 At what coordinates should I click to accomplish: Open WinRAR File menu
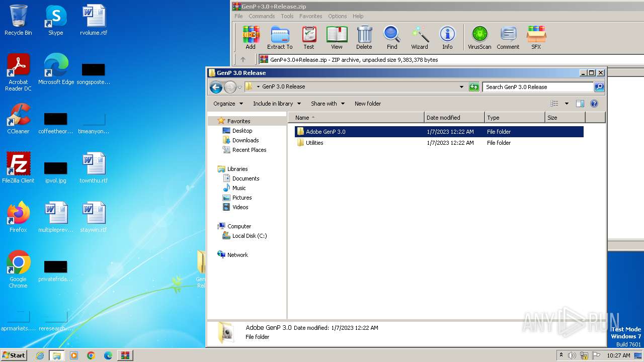click(x=238, y=16)
